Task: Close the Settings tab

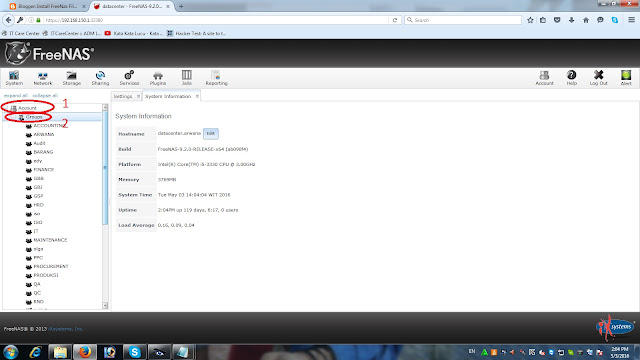Action: tap(138, 96)
